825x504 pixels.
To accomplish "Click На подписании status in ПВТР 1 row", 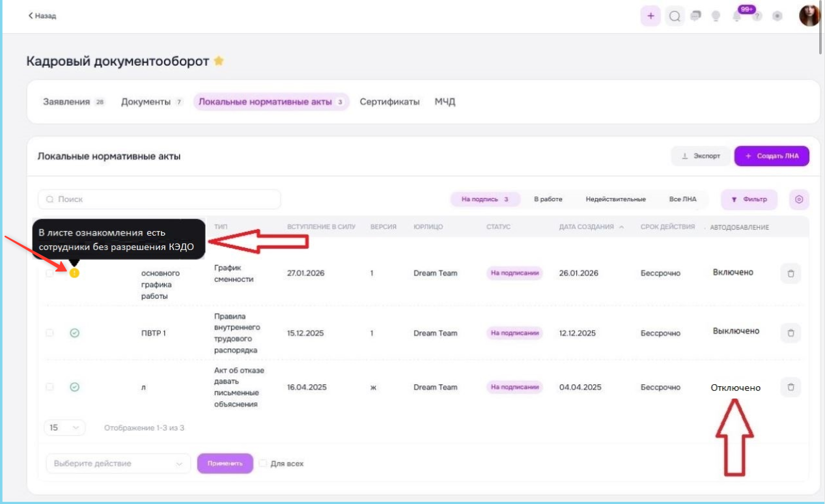I will coord(515,333).
